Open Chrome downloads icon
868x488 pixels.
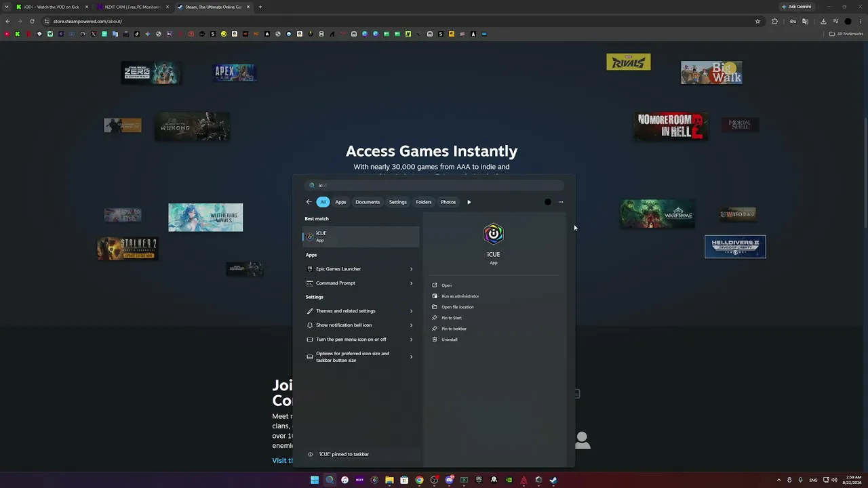[x=823, y=21]
